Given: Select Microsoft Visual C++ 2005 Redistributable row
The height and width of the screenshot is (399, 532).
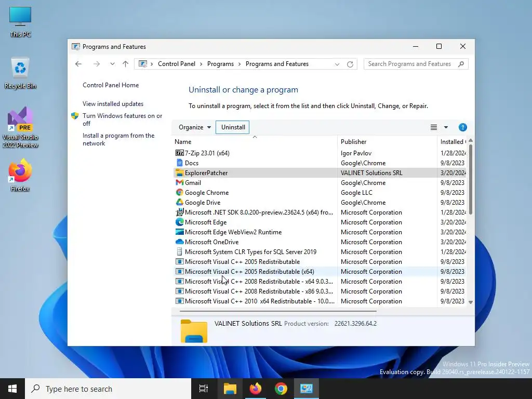Looking at the screenshot, I should 320,262.
